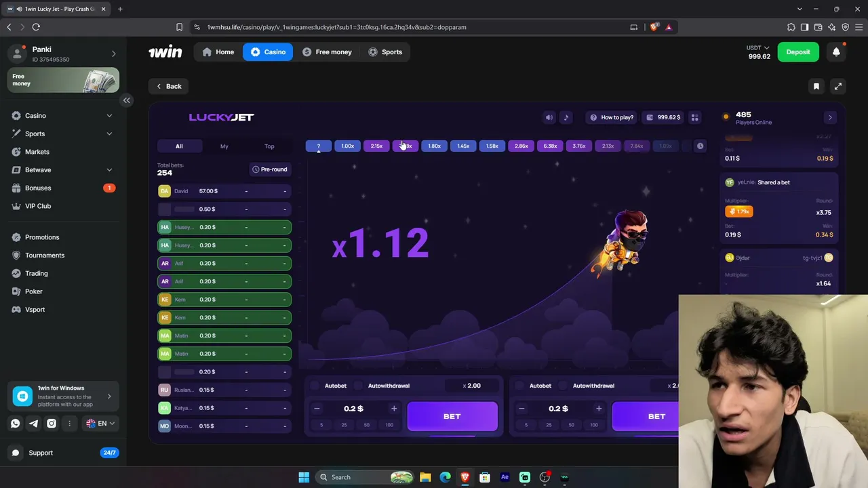Show more social links (three dots)

(x=69, y=423)
